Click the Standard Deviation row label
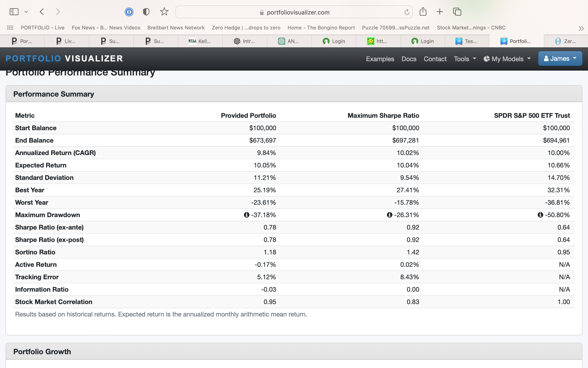588x368 pixels. [x=44, y=178]
